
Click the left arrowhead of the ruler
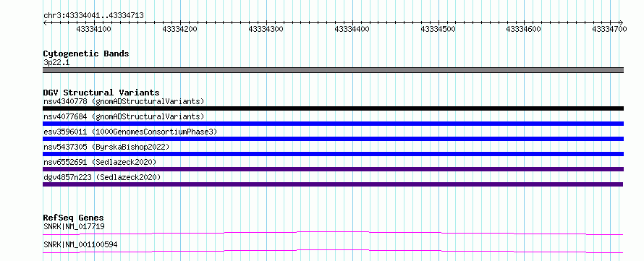[45, 22]
